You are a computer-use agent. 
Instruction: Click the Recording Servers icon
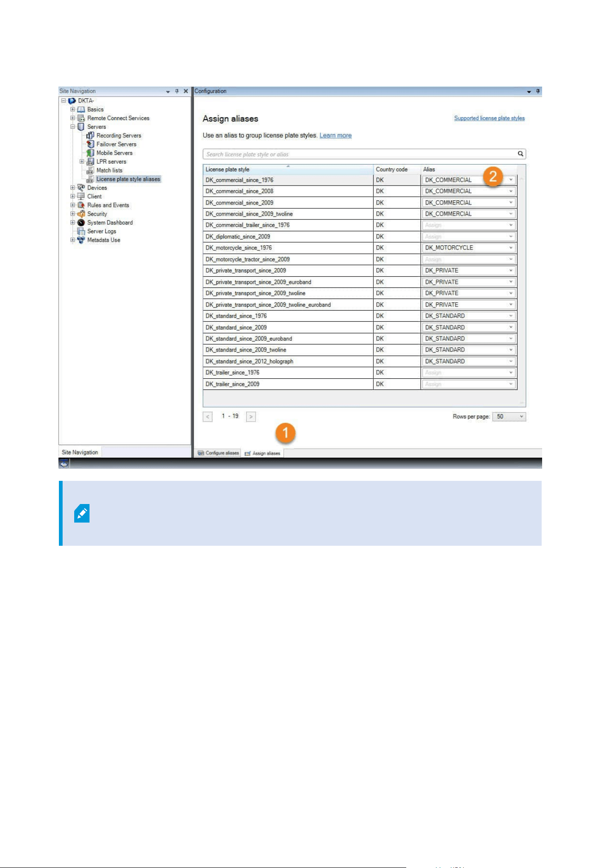(x=90, y=135)
